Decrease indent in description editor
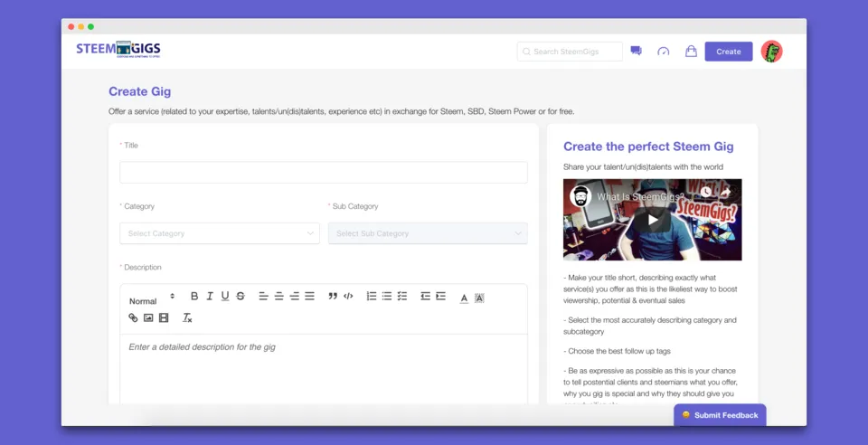This screenshot has width=868, height=445. (425, 296)
